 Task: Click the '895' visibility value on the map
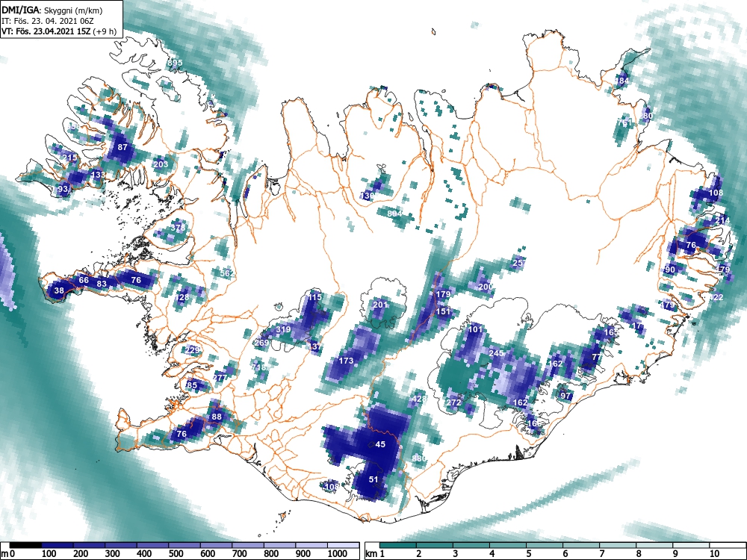pyautogui.click(x=175, y=63)
